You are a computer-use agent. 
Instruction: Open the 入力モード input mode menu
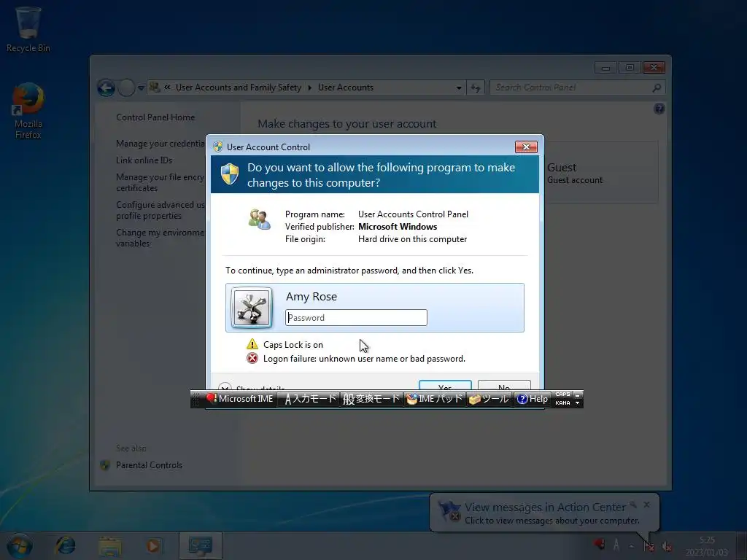pyautogui.click(x=310, y=399)
